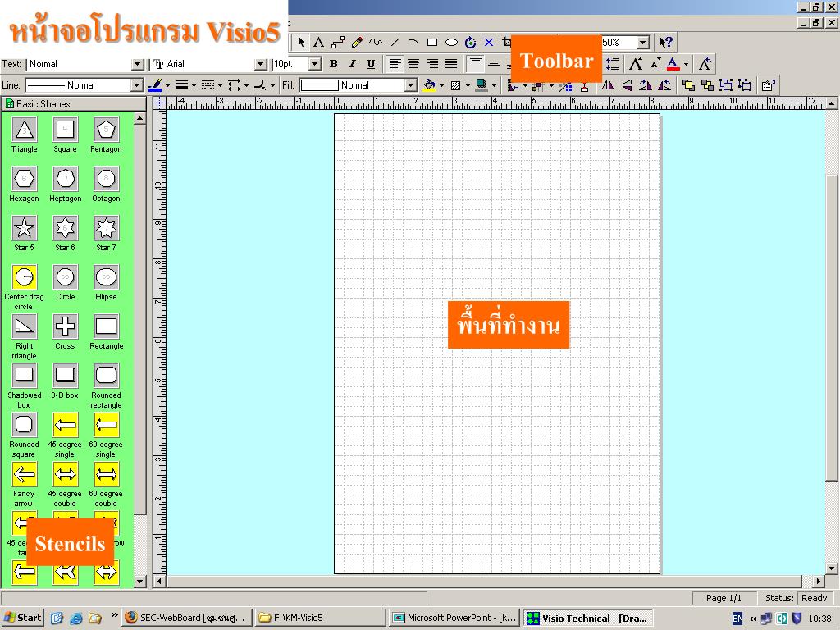Click the Basic Shapes stencil title
The width and height of the screenshot is (840, 630).
click(x=43, y=104)
